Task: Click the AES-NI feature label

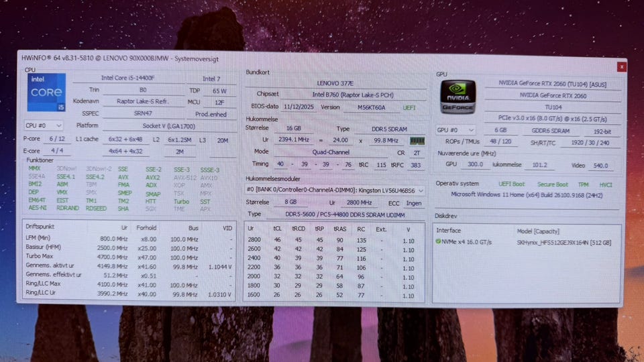Action: coord(38,208)
